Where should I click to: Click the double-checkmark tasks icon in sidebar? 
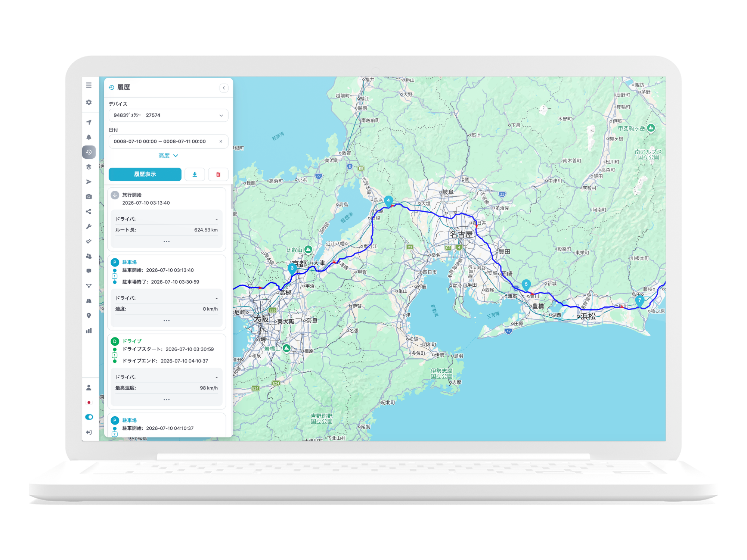(x=89, y=241)
